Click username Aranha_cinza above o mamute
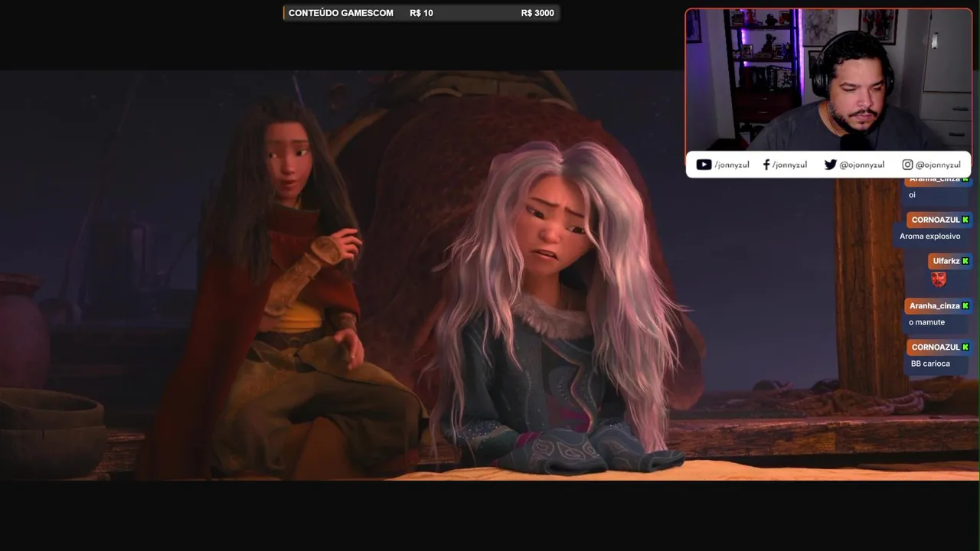 935,305
